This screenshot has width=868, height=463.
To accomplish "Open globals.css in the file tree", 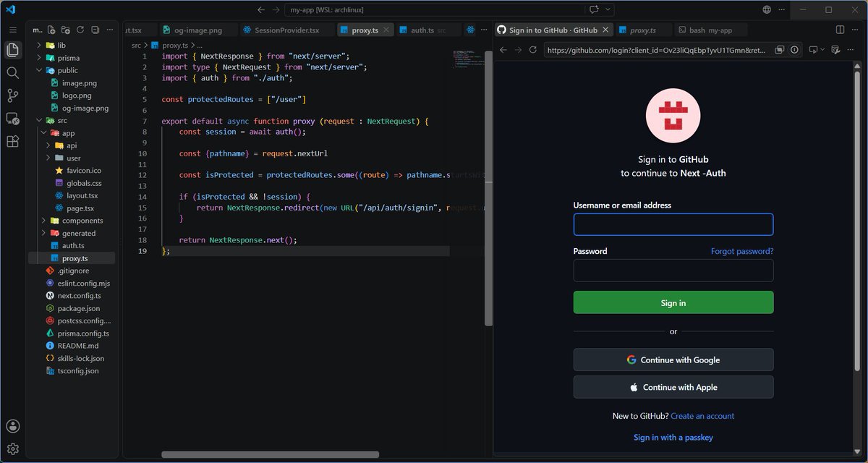I will pyautogui.click(x=84, y=183).
